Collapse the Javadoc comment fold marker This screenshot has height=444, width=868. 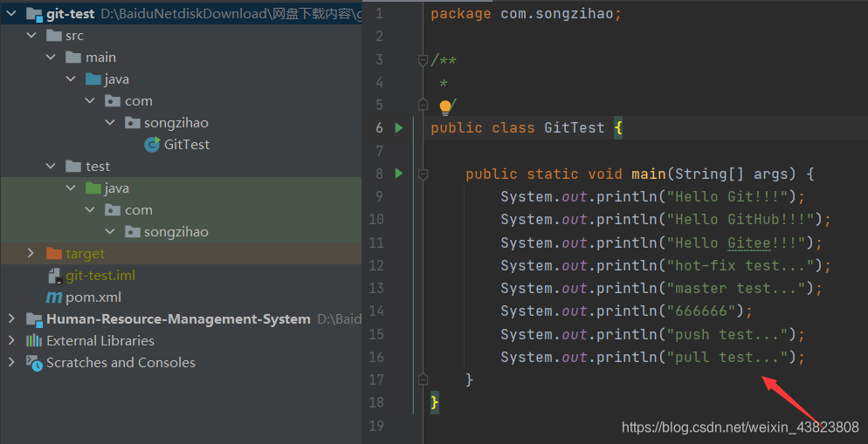(423, 60)
